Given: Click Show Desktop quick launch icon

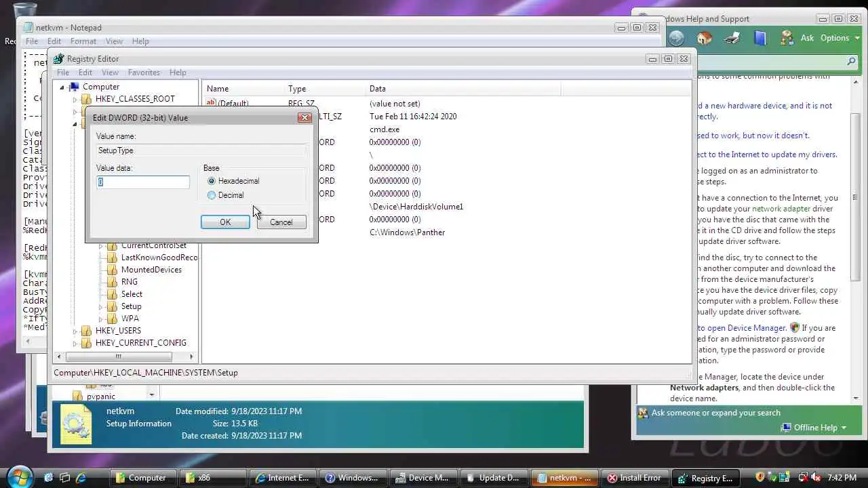Looking at the screenshot, I should click(x=49, y=478).
